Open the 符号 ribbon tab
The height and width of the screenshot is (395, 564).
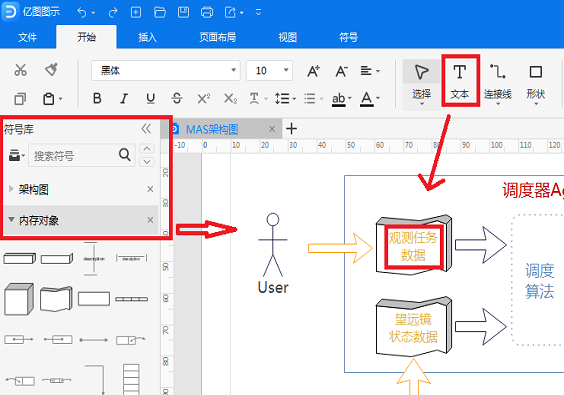point(349,37)
